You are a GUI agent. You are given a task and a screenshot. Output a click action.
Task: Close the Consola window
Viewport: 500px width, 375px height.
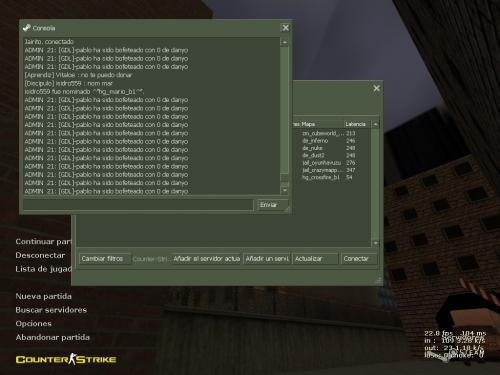[286, 28]
